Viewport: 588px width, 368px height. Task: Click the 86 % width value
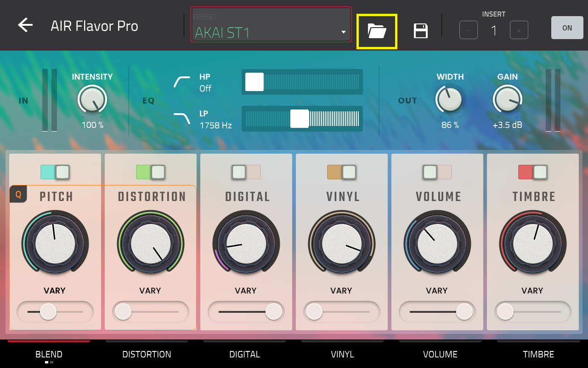pos(450,125)
